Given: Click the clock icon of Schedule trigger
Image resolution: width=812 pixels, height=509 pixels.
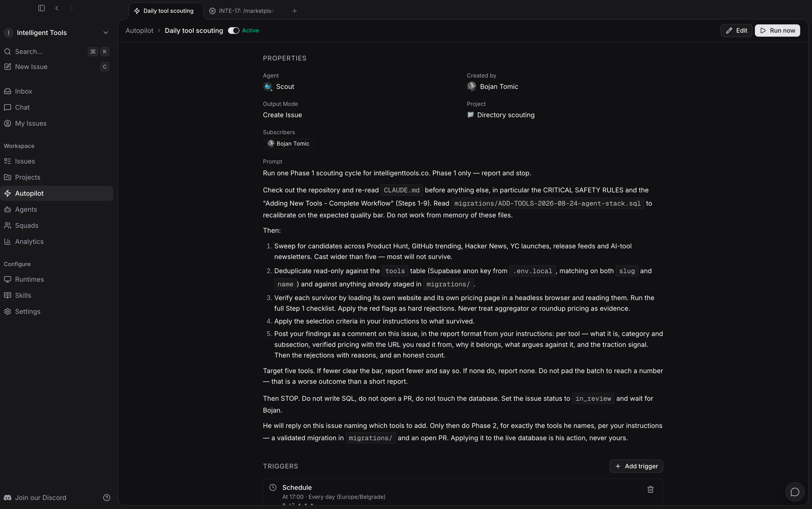Looking at the screenshot, I should pyautogui.click(x=273, y=488).
